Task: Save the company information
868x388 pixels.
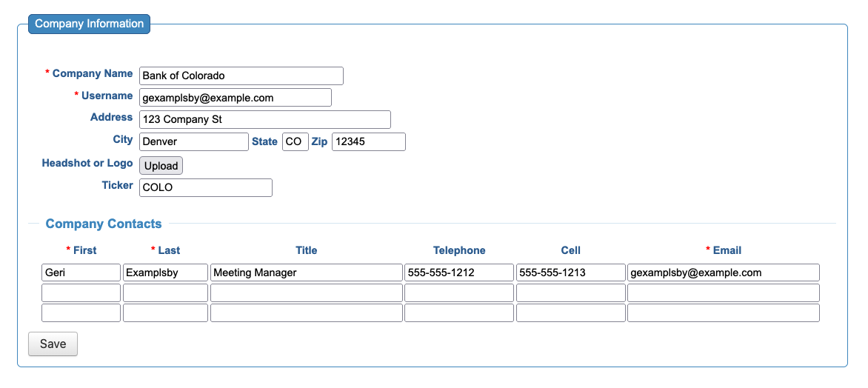Action: coord(53,344)
